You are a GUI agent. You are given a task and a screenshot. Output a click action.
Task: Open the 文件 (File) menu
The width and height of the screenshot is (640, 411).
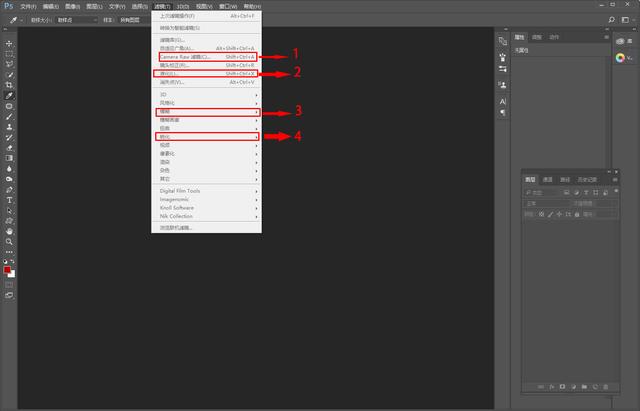pos(28,7)
